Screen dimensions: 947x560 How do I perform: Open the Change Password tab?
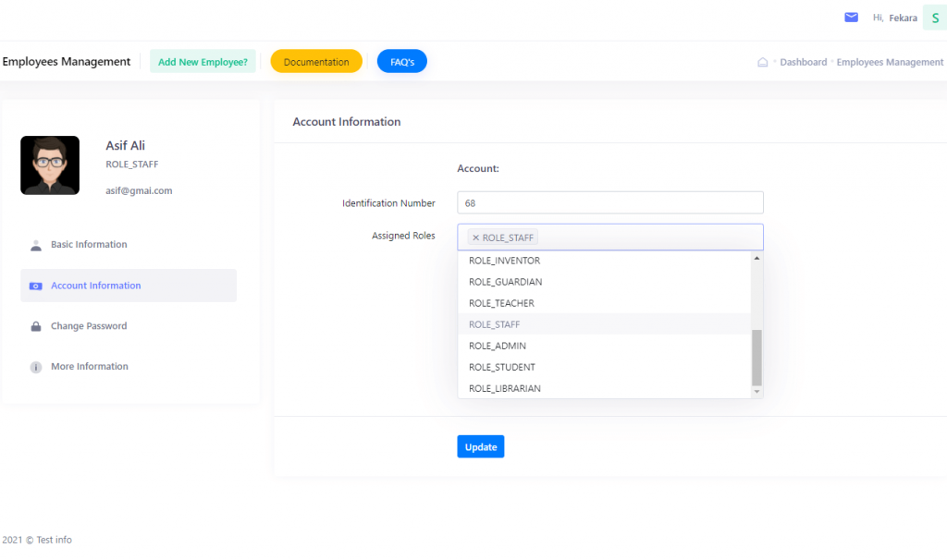tap(89, 326)
